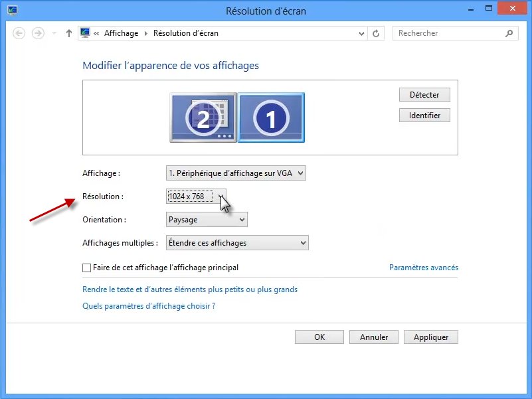Viewport: 532px width, 399px height.
Task: Open the recent locations dropdown arrow
Action: (54, 33)
